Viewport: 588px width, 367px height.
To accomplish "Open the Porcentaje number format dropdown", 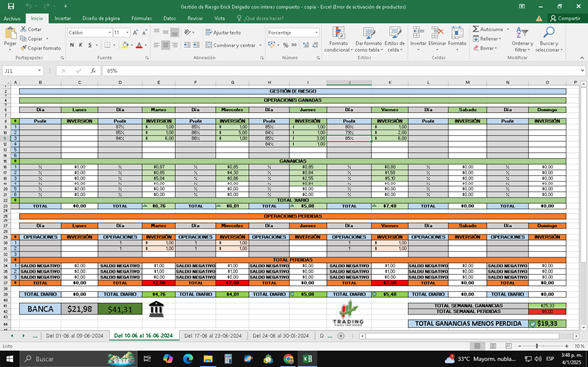I will click(316, 33).
